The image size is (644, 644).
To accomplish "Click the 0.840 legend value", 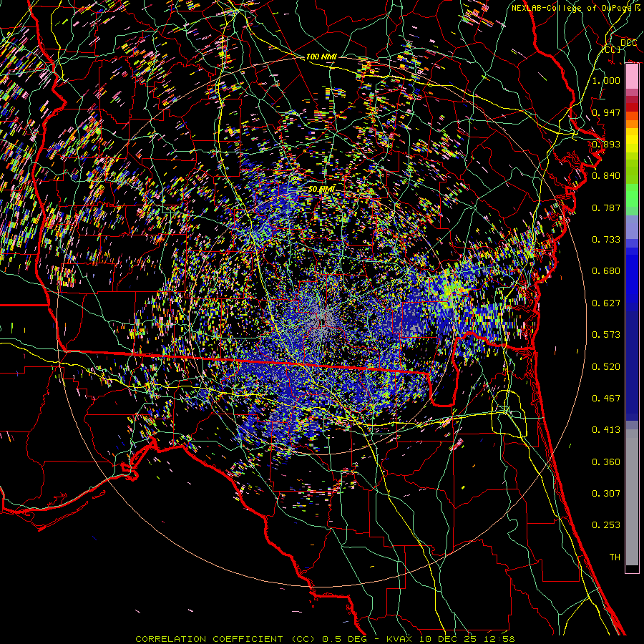I will pos(606,176).
